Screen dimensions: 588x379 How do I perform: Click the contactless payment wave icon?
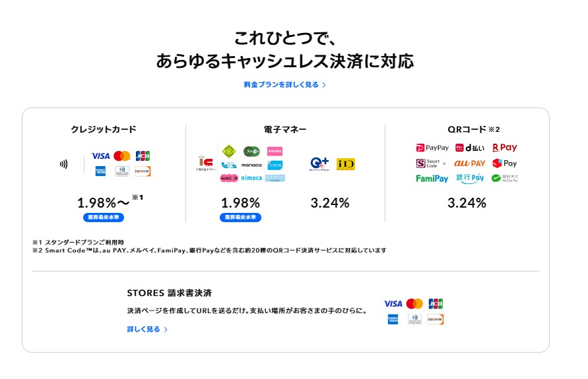(x=64, y=164)
